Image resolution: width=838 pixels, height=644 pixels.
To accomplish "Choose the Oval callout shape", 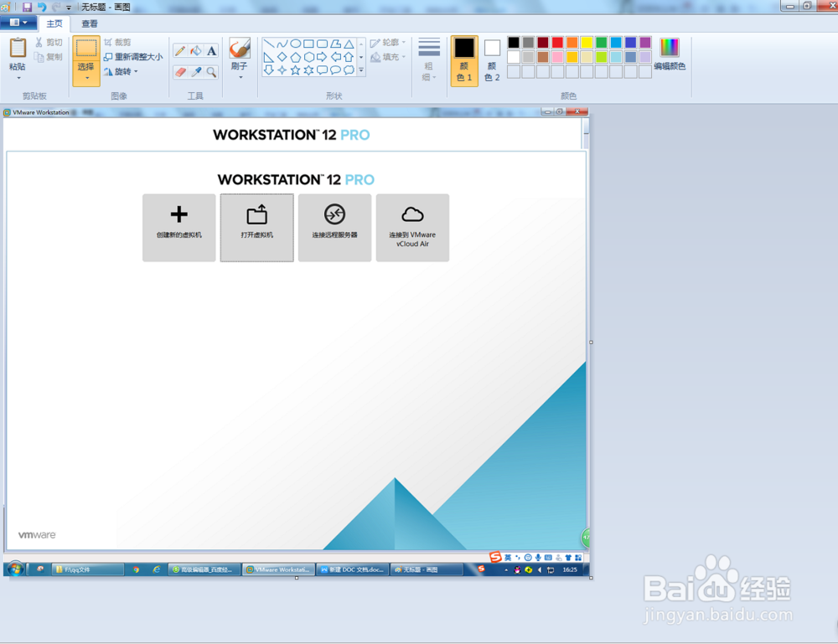I will point(336,70).
